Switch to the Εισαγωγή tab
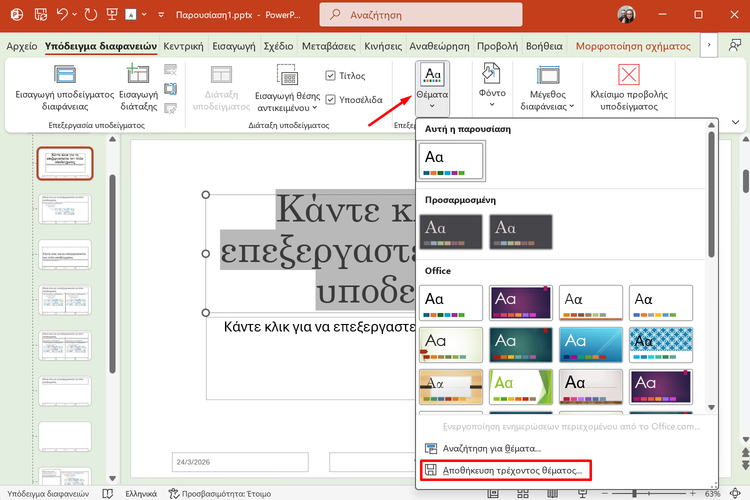750x500 pixels. point(233,46)
